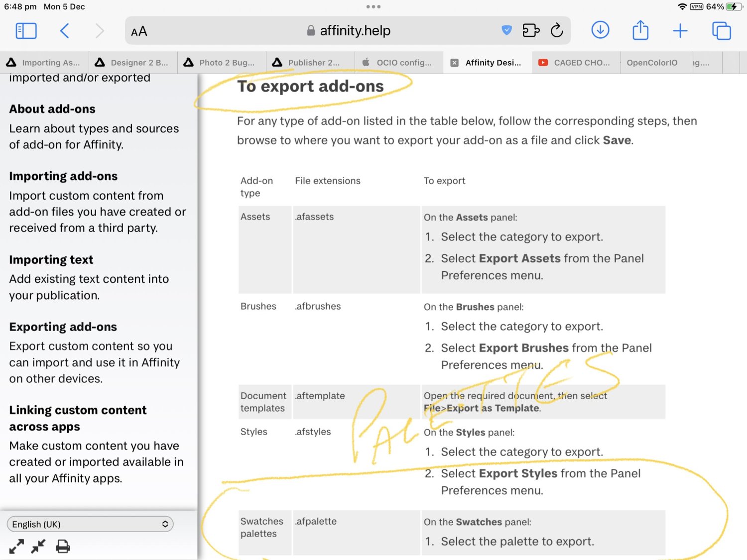
Task: Reload the affinity.help page
Action: (557, 30)
